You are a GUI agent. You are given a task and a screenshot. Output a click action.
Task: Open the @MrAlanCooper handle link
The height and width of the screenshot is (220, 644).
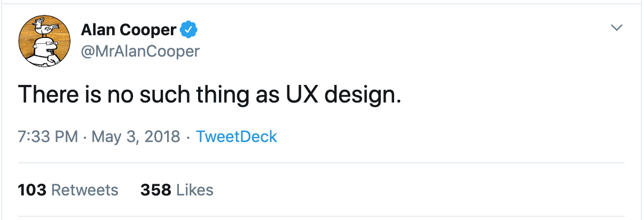tap(140, 51)
